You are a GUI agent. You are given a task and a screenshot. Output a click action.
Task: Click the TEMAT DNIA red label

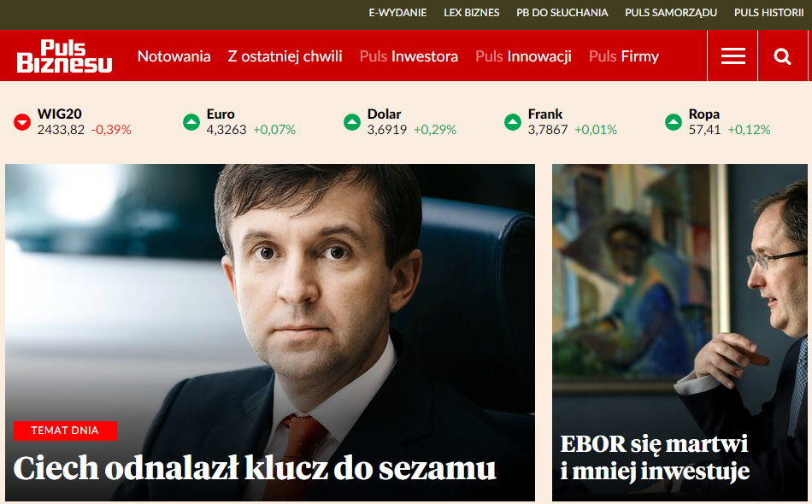pos(65,431)
